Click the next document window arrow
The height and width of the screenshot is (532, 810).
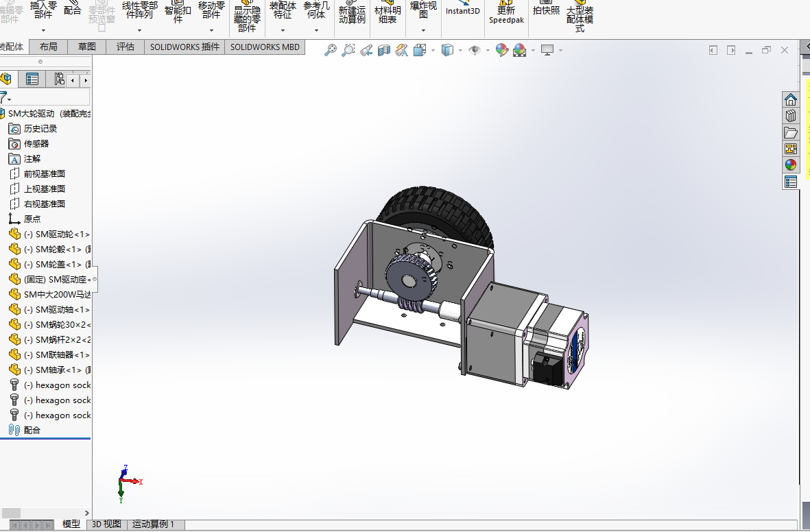tap(731, 50)
